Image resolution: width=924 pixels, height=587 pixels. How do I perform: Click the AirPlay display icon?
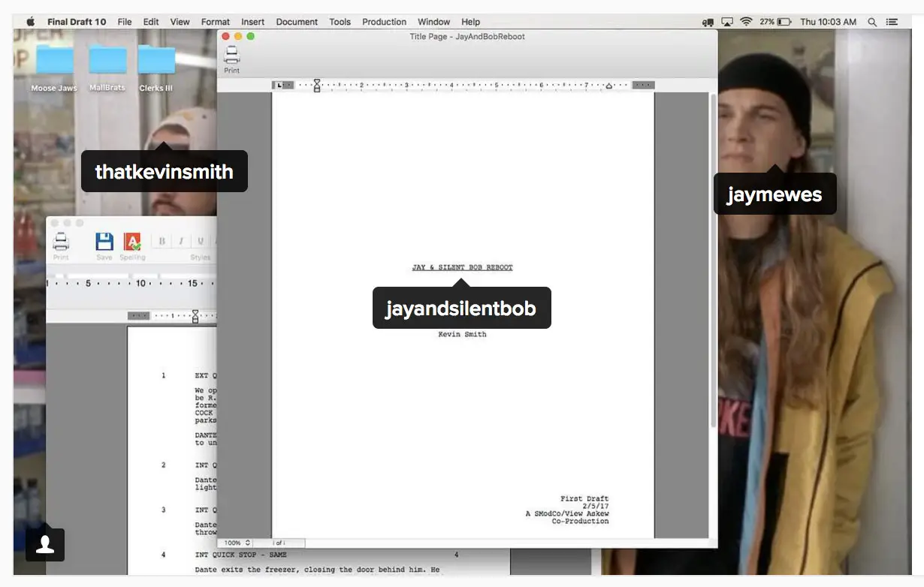[x=726, y=22]
